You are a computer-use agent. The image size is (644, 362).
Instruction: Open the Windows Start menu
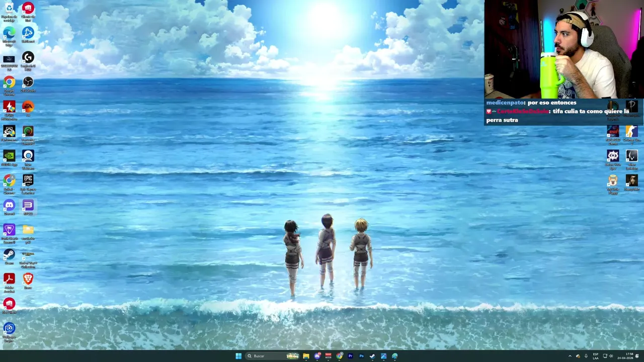238,356
